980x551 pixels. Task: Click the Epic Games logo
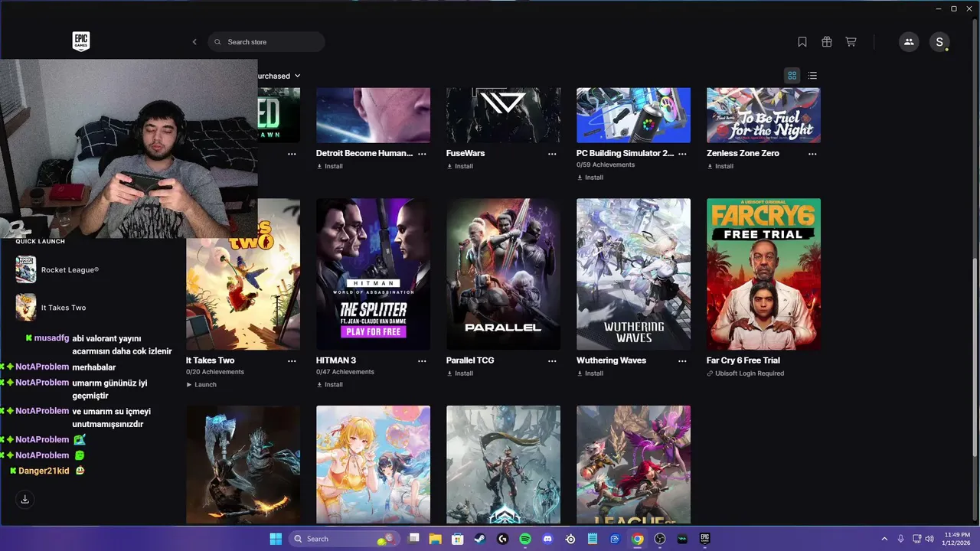(81, 41)
